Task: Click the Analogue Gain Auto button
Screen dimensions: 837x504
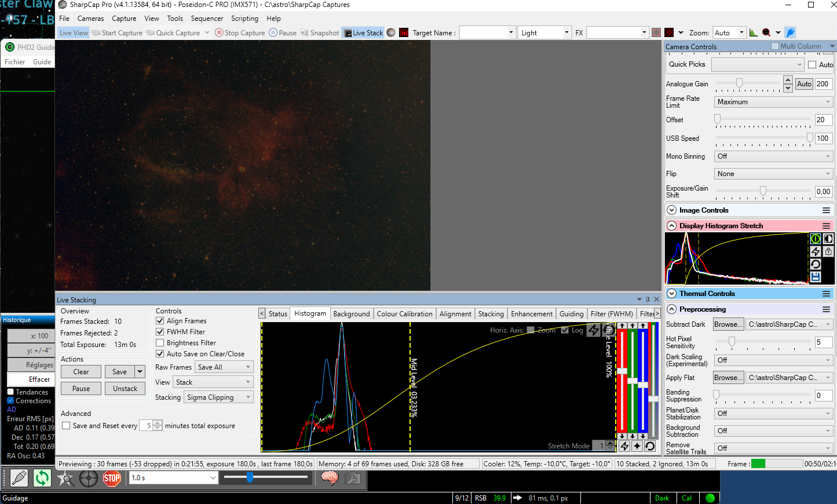Action: 804,84
